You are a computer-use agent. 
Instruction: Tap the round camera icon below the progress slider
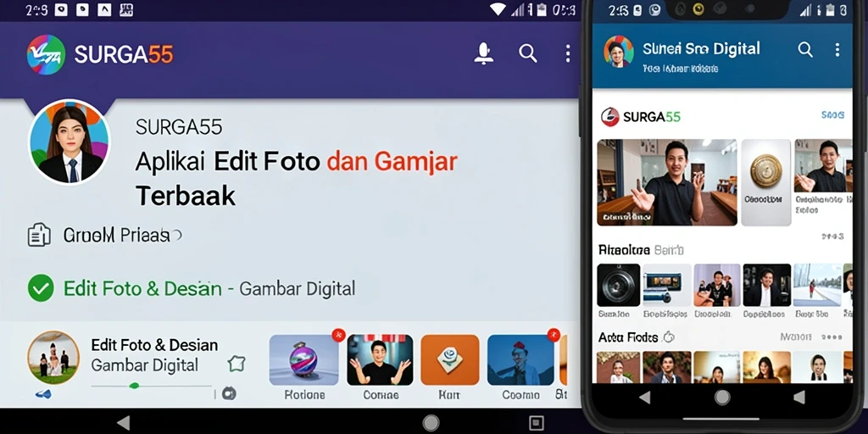click(x=229, y=393)
